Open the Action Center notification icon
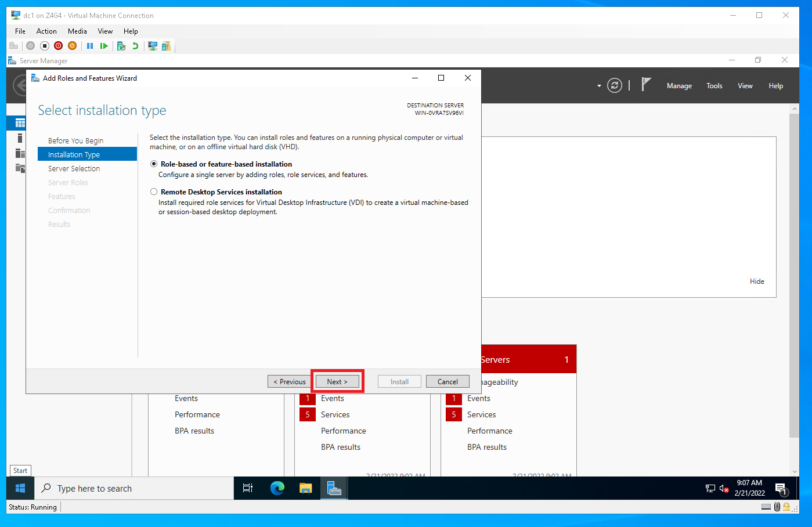Image resolution: width=812 pixels, height=527 pixels. 781,489
